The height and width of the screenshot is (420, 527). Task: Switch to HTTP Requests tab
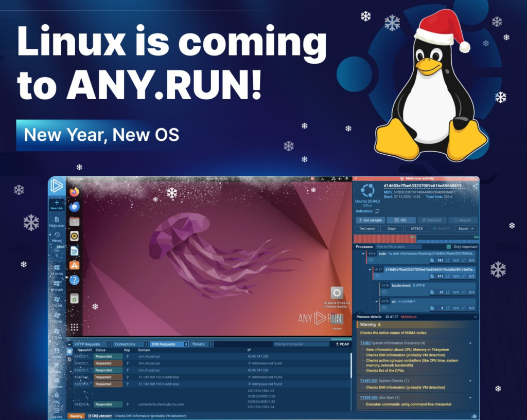[92, 344]
